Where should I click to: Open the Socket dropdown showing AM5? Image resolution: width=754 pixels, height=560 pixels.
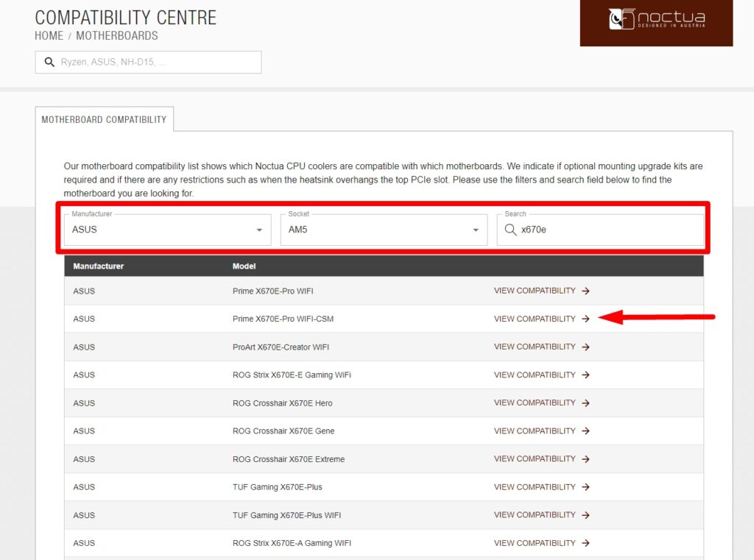(x=383, y=230)
